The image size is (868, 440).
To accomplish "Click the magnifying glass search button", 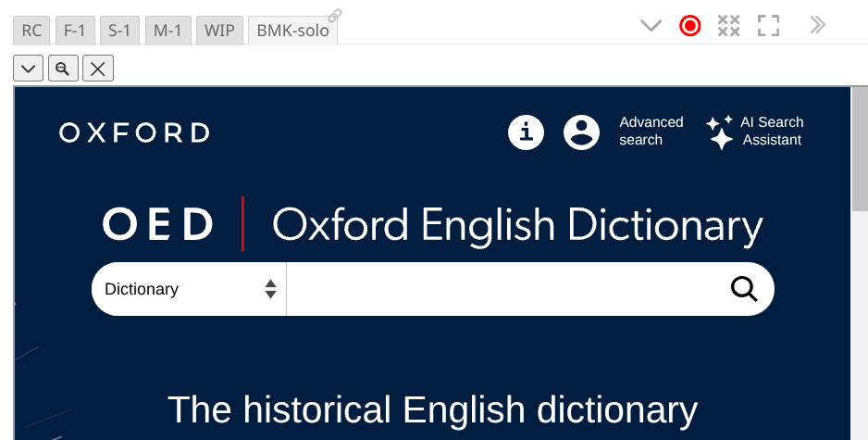I will pos(744,289).
